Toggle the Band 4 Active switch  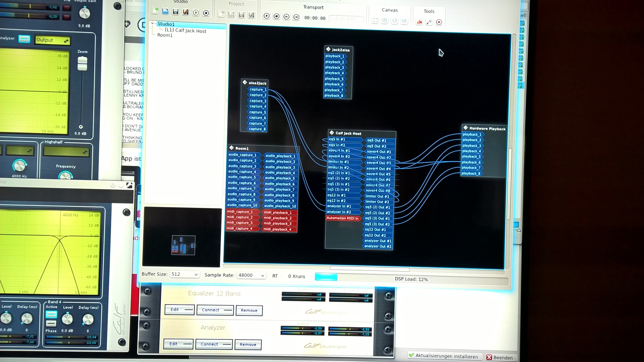click(x=51, y=314)
